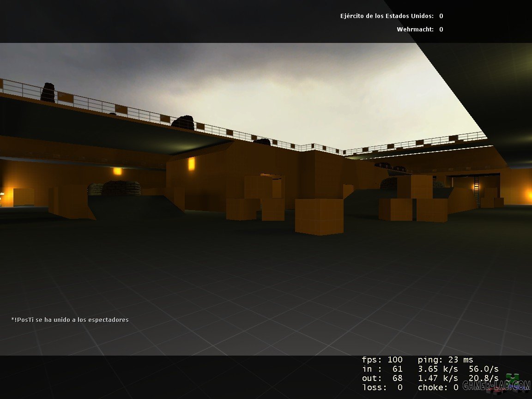Click the ladder at the far right wall
532x399 pixels.
point(477,189)
